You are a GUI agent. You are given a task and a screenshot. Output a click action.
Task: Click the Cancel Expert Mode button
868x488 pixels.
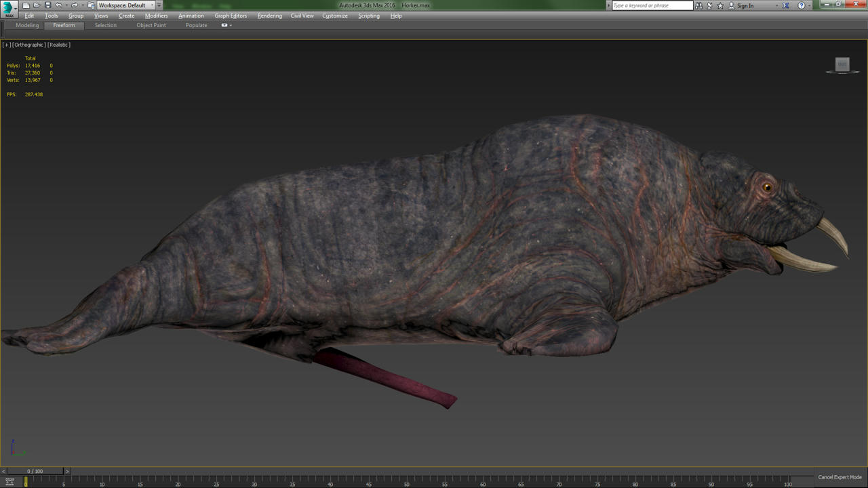click(x=840, y=477)
